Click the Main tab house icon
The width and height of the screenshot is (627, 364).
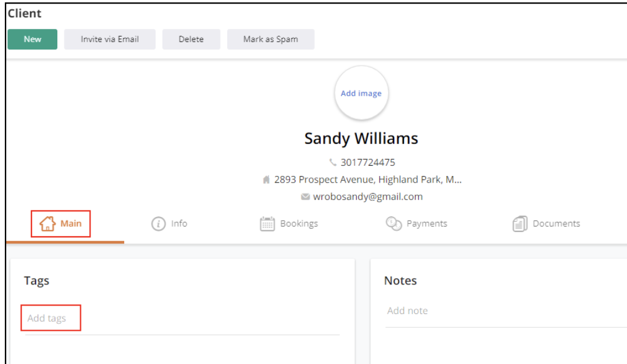point(47,224)
